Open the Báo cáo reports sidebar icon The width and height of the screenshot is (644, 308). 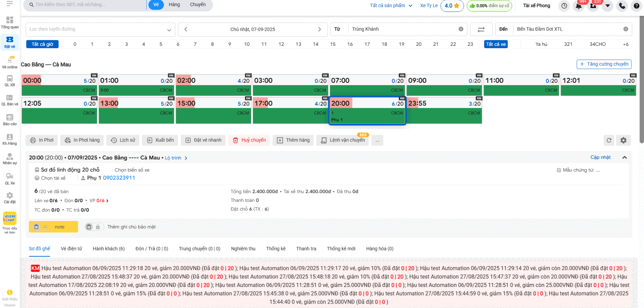click(10, 119)
